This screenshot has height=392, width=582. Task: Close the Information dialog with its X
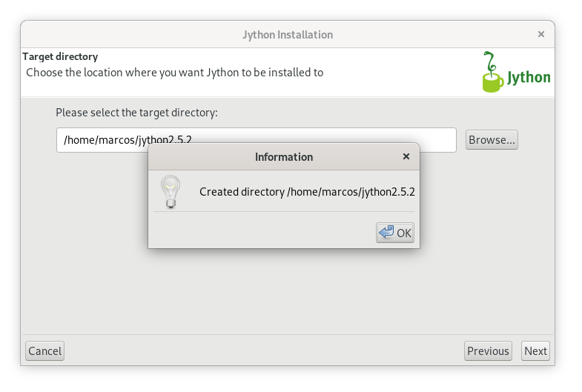coord(406,156)
